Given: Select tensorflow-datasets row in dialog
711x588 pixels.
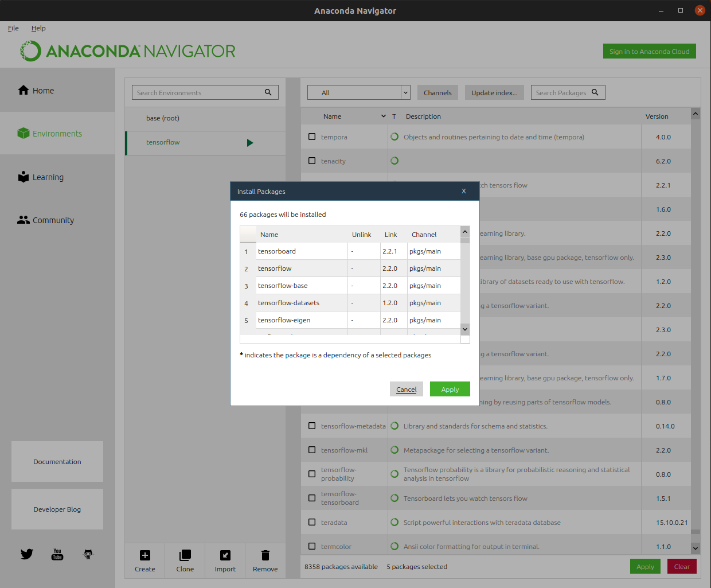Looking at the screenshot, I should tap(350, 303).
